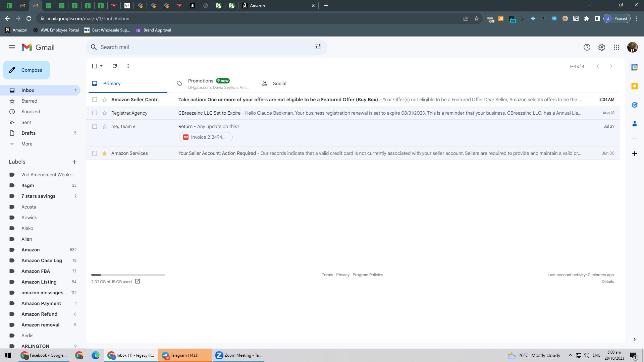Refresh the inbox message list
This screenshot has width=644, height=362.
click(115, 66)
